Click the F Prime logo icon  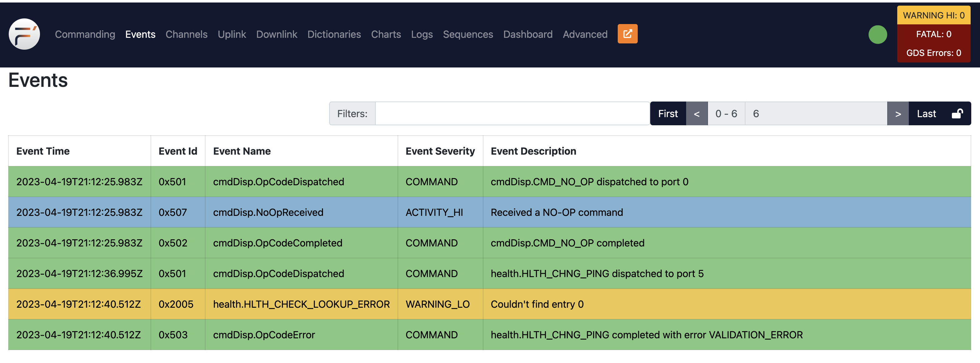[x=24, y=34]
